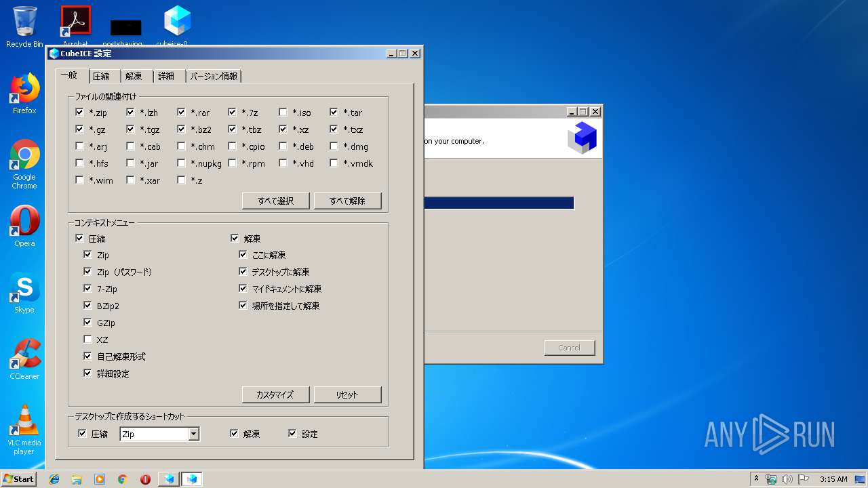Click the installer progress bar
The width and height of the screenshot is (868, 488).
pos(499,203)
